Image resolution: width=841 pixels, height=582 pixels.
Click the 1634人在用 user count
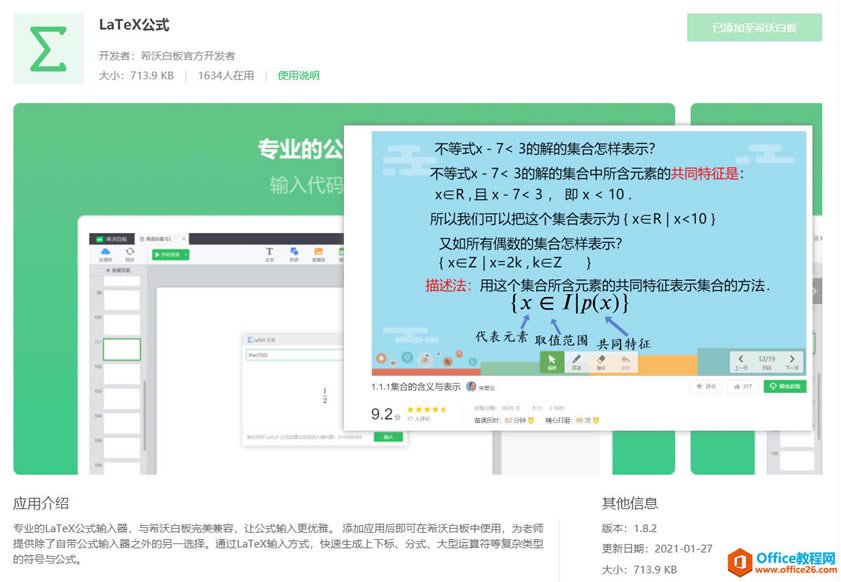pyautogui.click(x=226, y=76)
